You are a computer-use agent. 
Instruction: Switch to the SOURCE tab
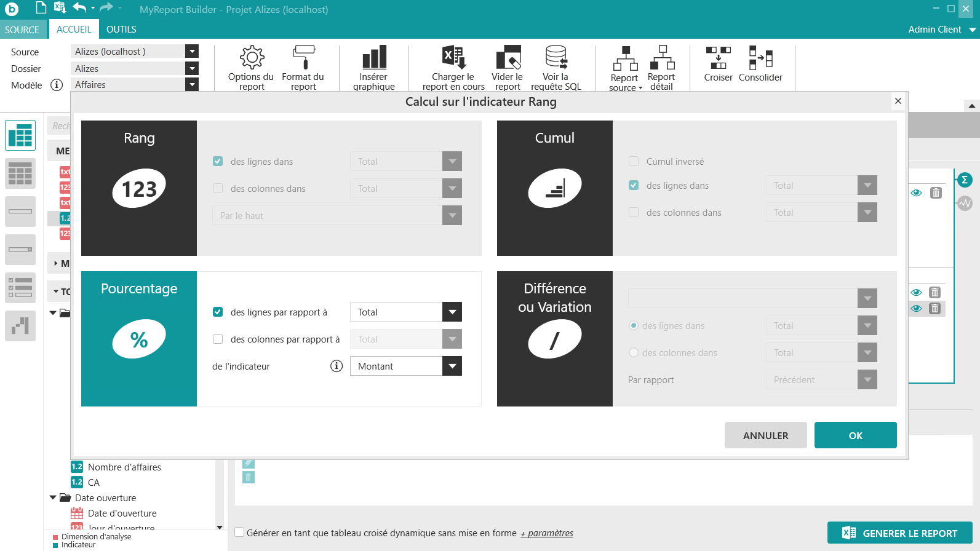click(x=22, y=30)
